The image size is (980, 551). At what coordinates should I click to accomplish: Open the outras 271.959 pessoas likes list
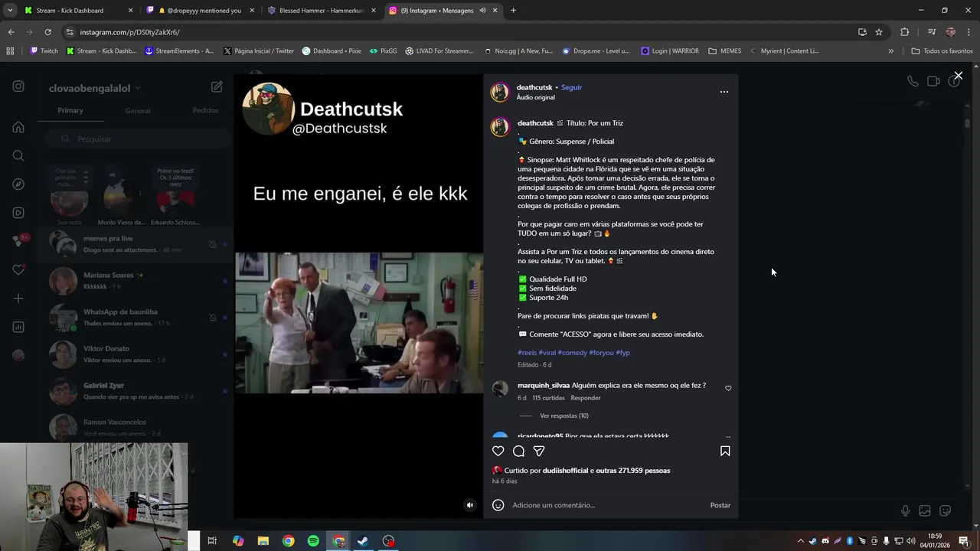632,471
